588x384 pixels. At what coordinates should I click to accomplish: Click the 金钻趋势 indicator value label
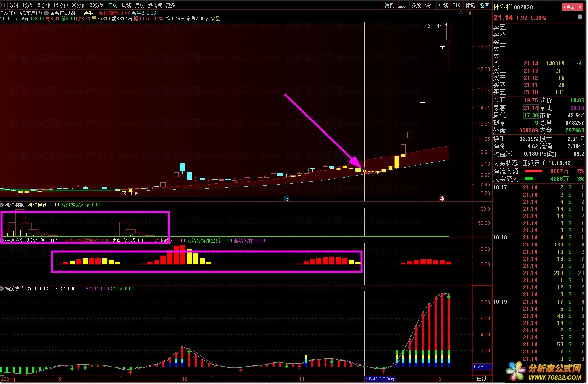coord(115,13)
